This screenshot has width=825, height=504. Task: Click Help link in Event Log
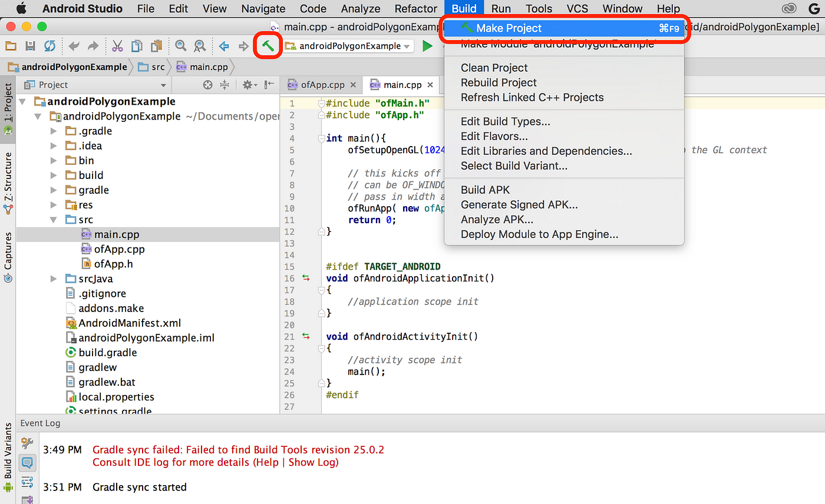pyautogui.click(x=267, y=462)
